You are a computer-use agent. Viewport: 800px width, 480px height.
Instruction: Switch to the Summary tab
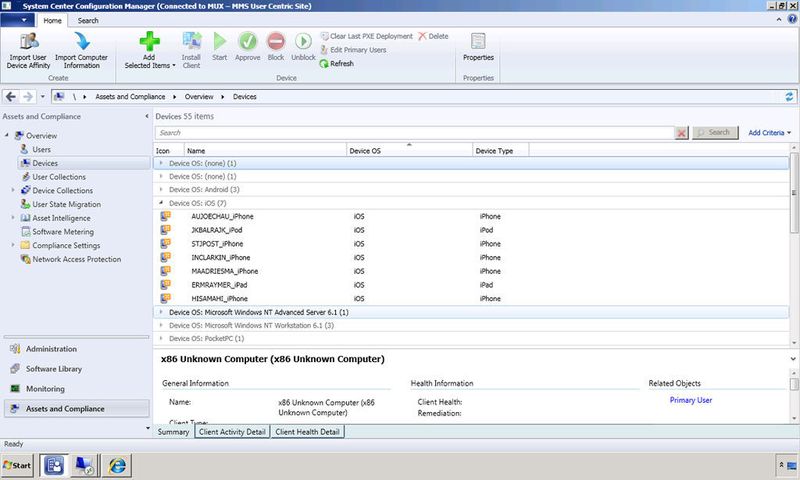pos(173,432)
